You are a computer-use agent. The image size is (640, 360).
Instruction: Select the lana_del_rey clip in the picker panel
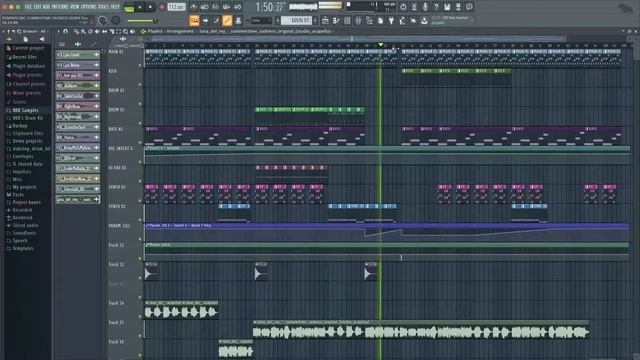click(78, 200)
